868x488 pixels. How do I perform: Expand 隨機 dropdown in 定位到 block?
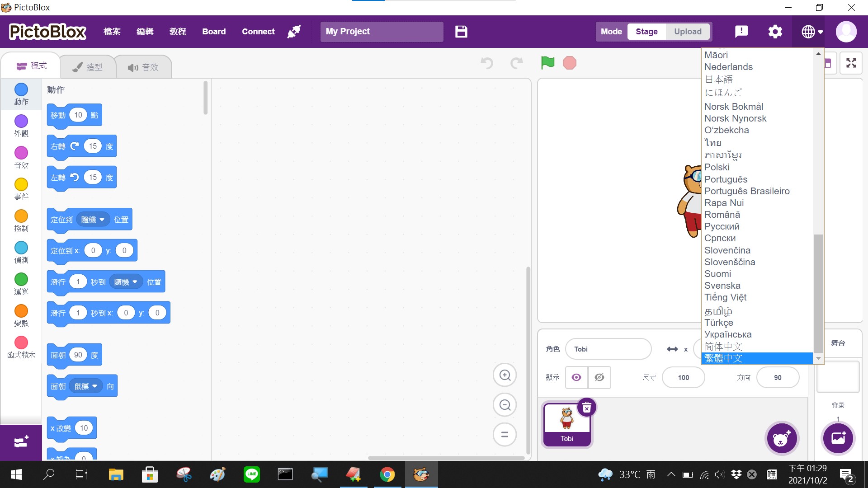(93, 220)
